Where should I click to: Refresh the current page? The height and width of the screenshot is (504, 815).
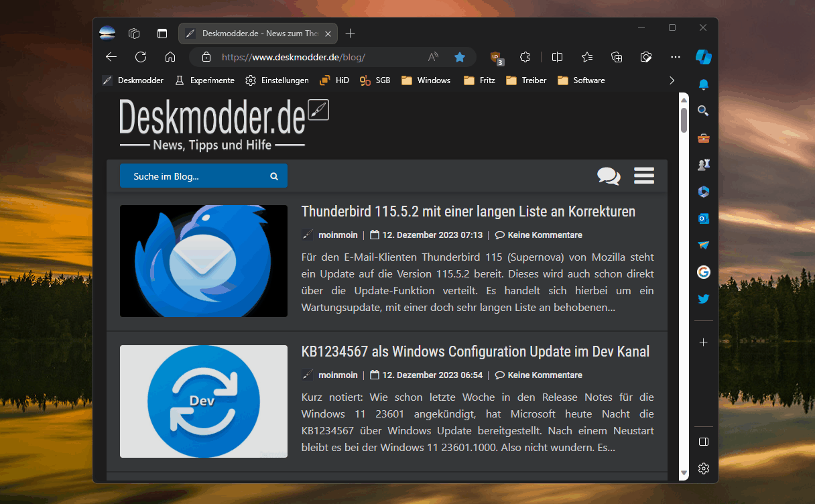pyautogui.click(x=141, y=57)
